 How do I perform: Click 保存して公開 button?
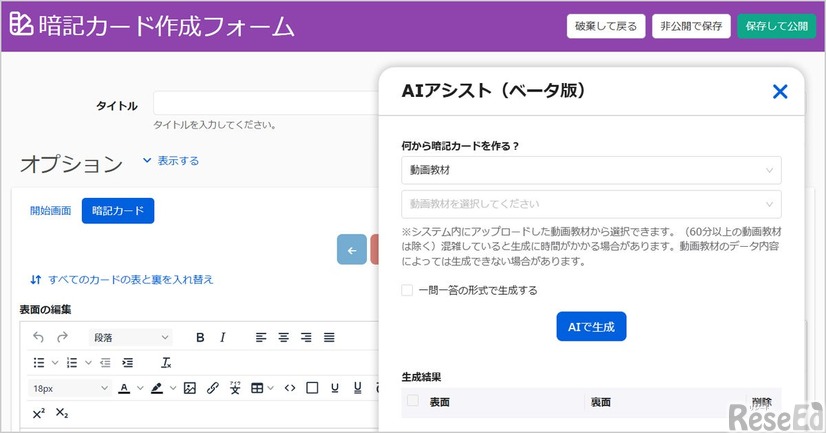pyautogui.click(x=776, y=26)
